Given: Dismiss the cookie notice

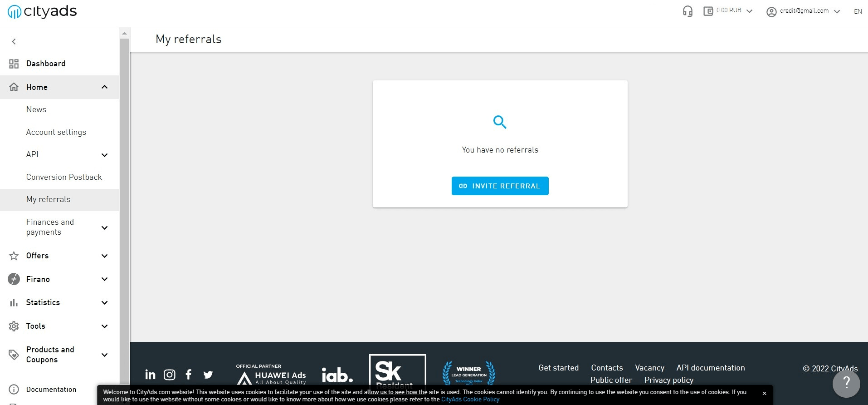Looking at the screenshot, I should (764, 393).
